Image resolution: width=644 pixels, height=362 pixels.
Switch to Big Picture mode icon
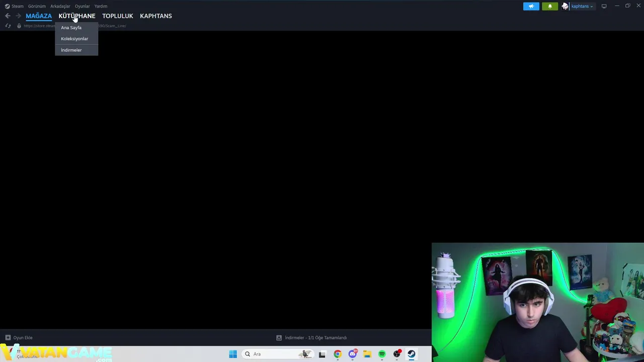604,6
